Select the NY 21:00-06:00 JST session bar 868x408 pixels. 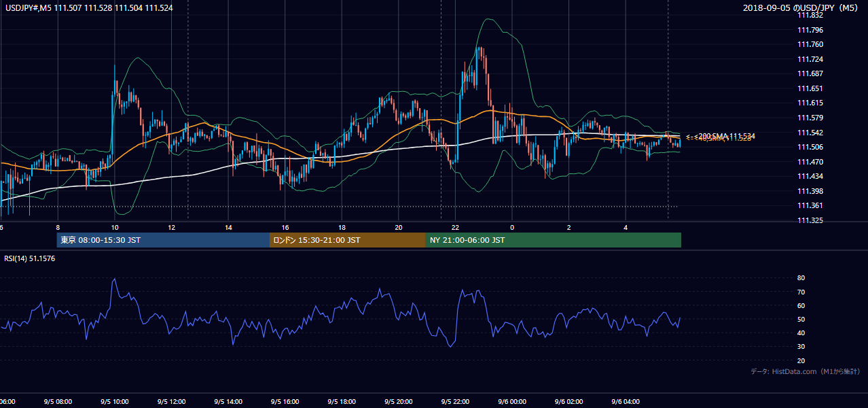coord(554,240)
